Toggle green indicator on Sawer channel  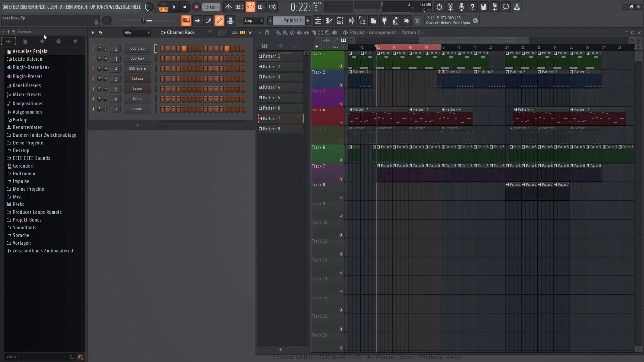pos(93,88)
